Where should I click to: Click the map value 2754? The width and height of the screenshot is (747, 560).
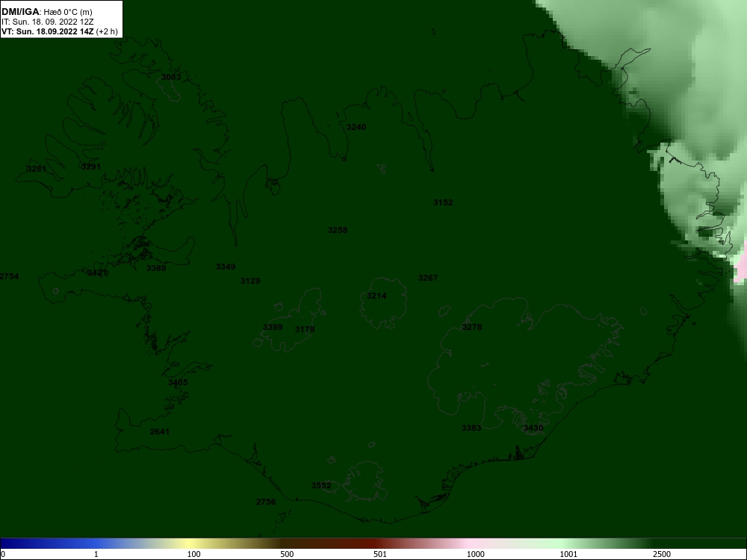pos(9,277)
